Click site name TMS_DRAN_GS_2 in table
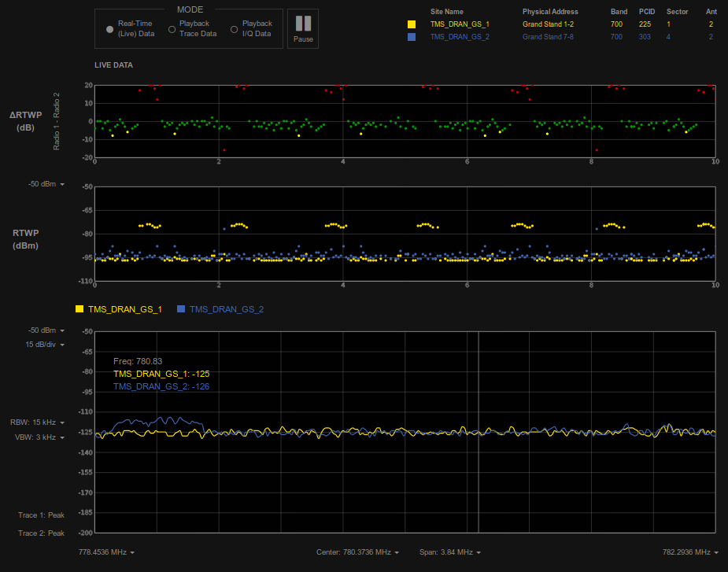Image resolution: width=728 pixels, height=572 pixels. (460, 37)
